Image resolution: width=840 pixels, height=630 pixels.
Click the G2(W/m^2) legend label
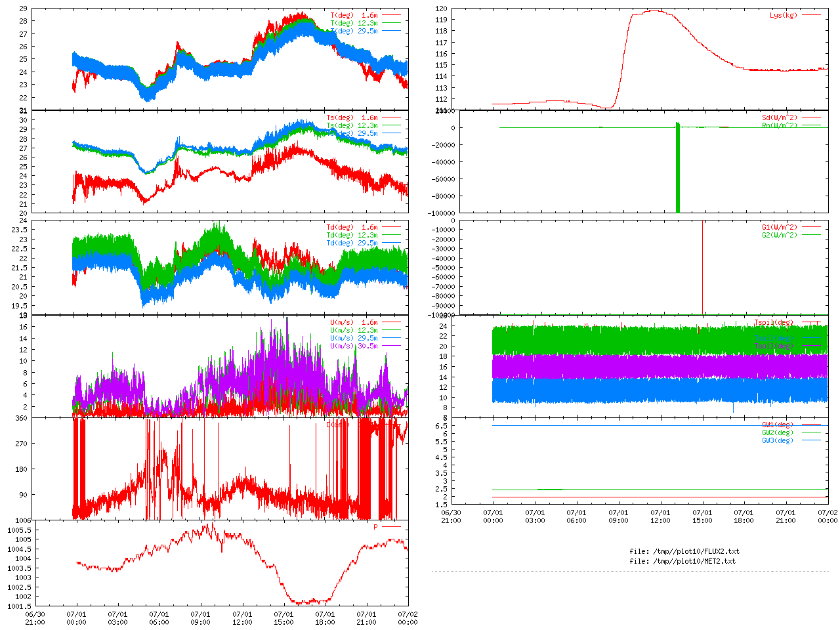point(780,236)
